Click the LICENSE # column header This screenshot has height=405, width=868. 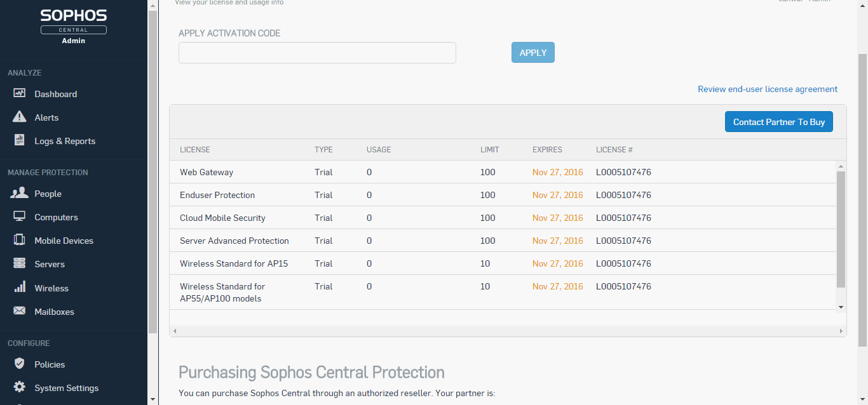614,150
